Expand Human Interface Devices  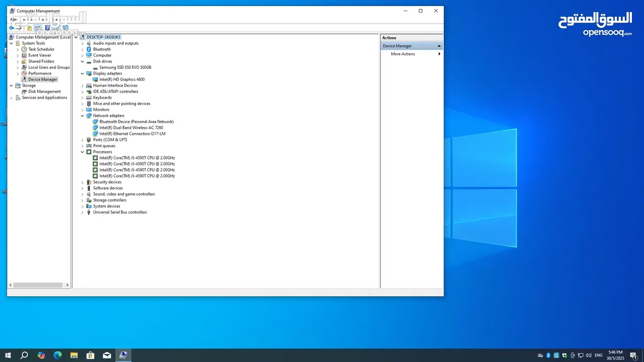coord(83,85)
